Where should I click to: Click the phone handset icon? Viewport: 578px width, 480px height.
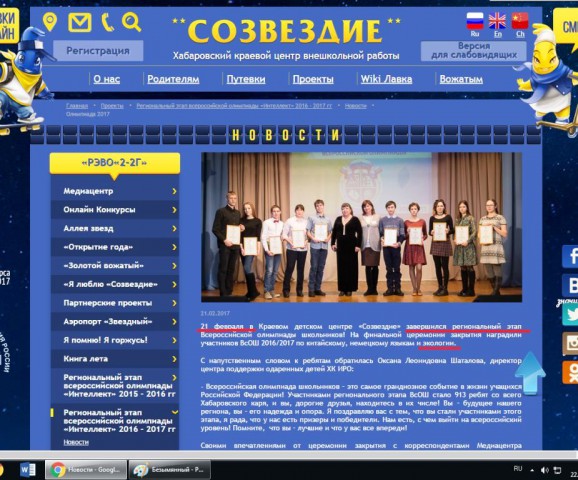pos(108,22)
